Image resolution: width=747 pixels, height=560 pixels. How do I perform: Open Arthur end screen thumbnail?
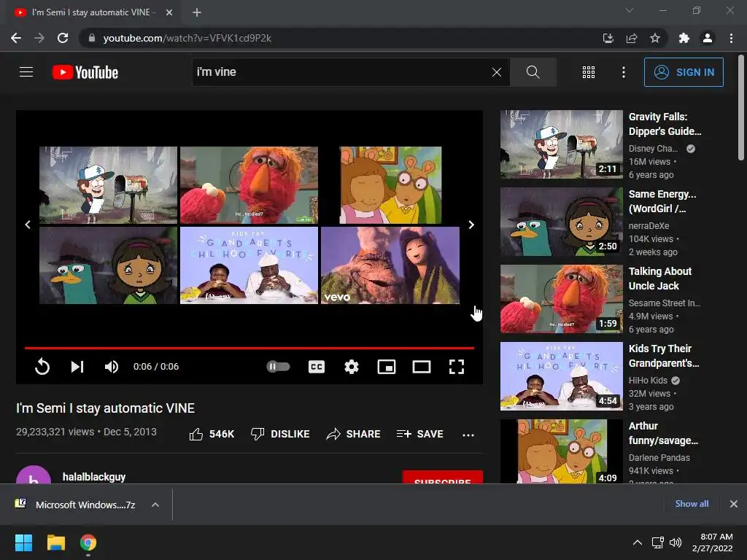[390, 184]
